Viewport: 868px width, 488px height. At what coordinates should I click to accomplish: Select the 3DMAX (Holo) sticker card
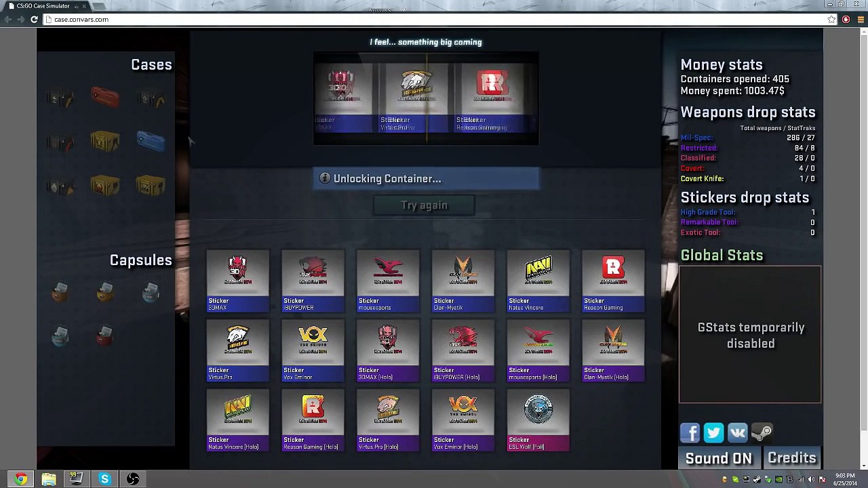pyautogui.click(x=388, y=351)
